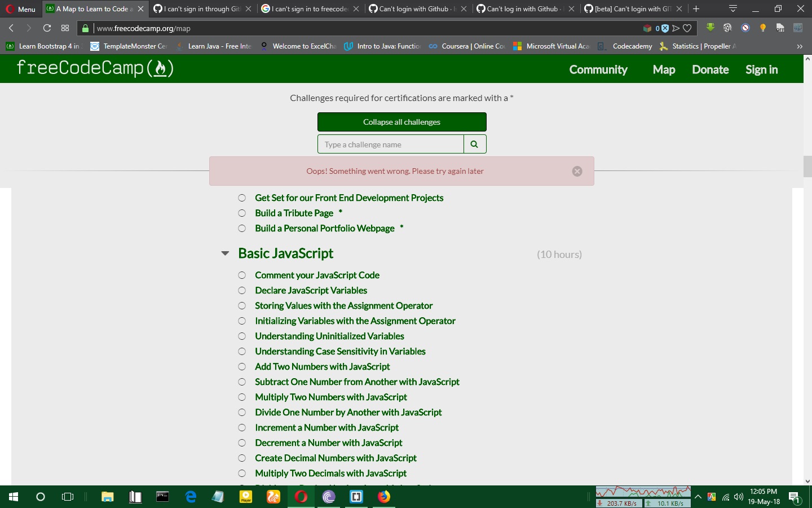Open the Sign in link
The height and width of the screenshot is (508, 812).
pyautogui.click(x=761, y=69)
